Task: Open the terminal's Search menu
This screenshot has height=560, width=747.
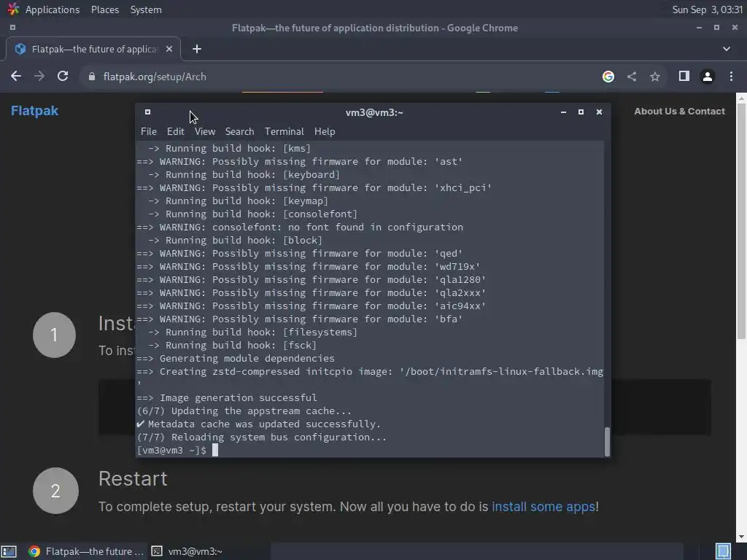Action: click(x=239, y=131)
